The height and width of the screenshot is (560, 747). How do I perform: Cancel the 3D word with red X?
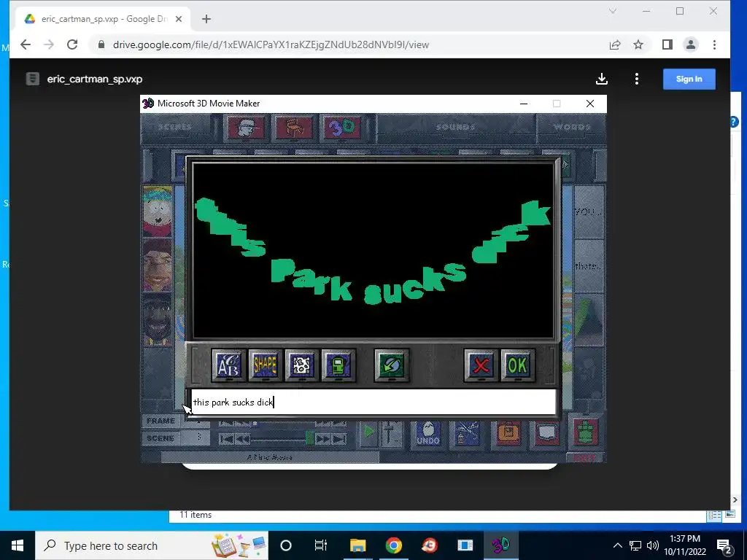(481, 365)
